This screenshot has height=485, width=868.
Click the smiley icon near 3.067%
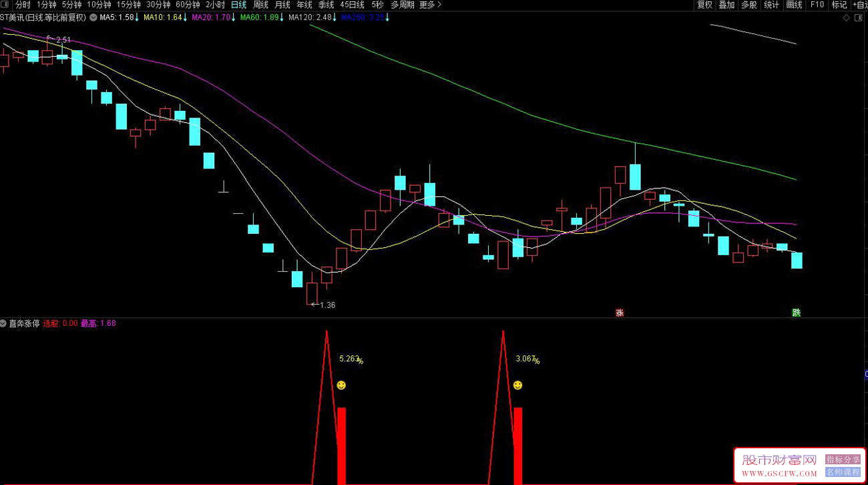(517, 385)
